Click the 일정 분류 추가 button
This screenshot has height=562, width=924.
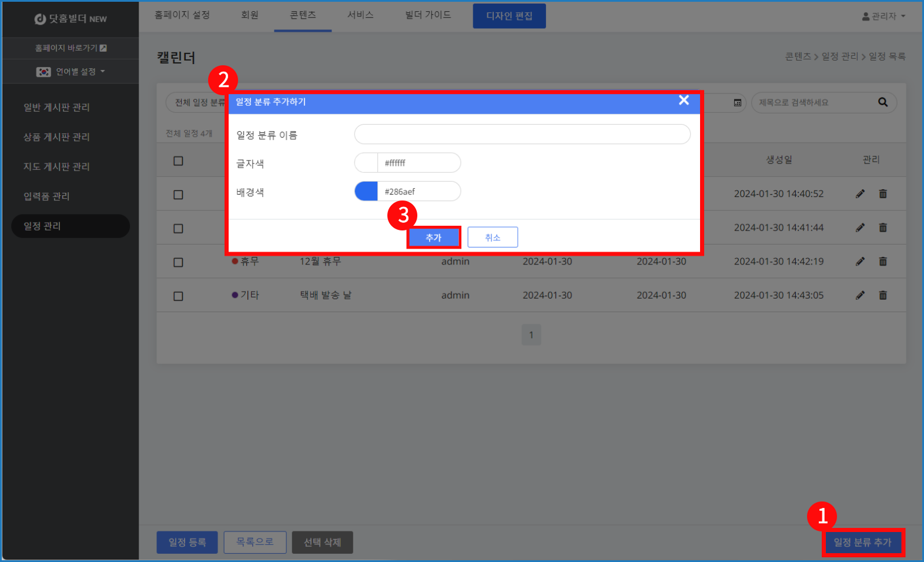[x=862, y=542]
